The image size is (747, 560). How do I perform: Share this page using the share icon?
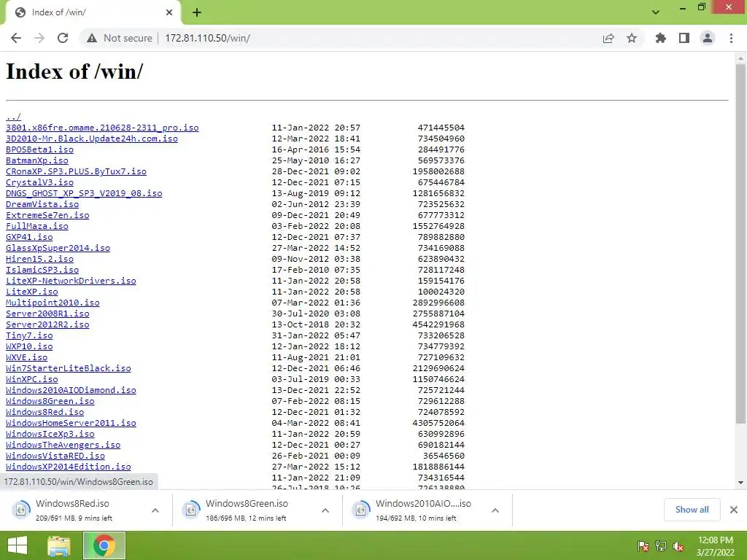click(608, 38)
